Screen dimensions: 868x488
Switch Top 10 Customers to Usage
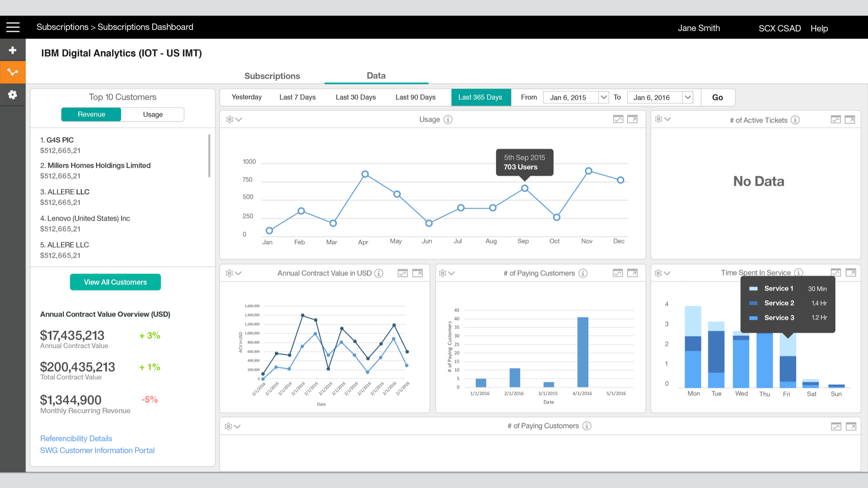[x=153, y=114]
